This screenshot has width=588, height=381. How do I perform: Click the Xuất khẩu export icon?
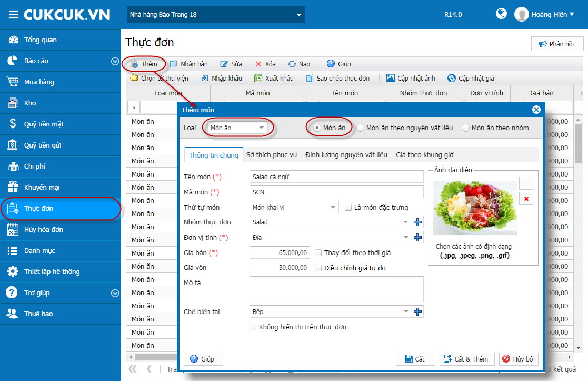pyautogui.click(x=258, y=78)
